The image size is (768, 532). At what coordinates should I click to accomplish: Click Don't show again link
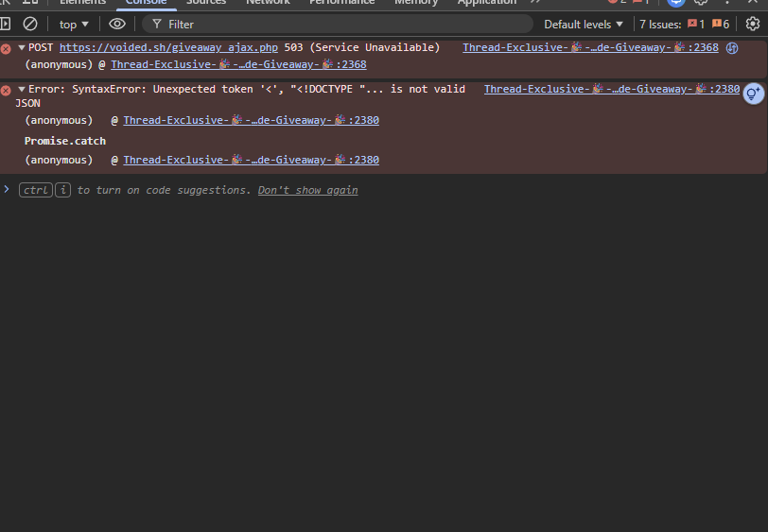[307, 190]
